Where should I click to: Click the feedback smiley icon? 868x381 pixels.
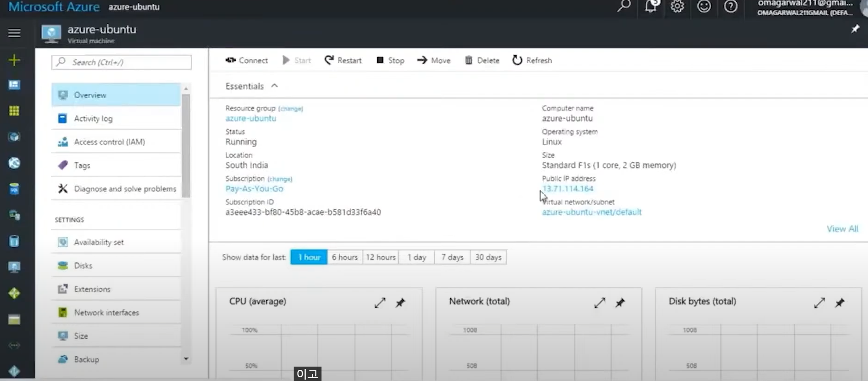click(704, 6)
